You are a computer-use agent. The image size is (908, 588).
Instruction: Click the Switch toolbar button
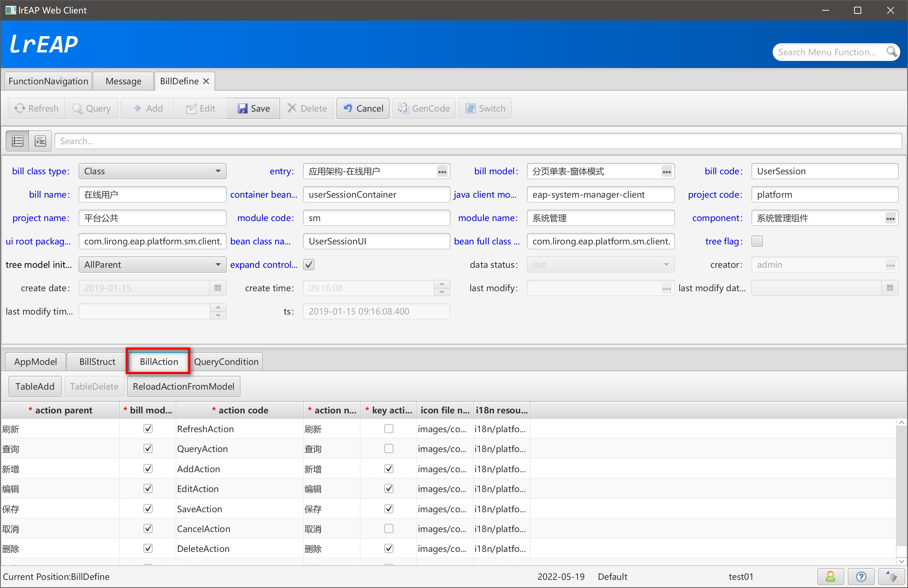[485, 108]
